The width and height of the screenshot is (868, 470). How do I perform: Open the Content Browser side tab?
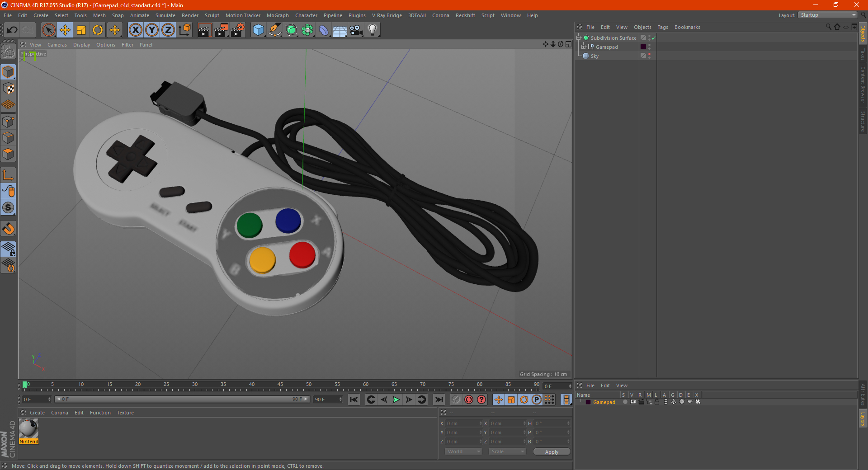(x=863, y=84)
